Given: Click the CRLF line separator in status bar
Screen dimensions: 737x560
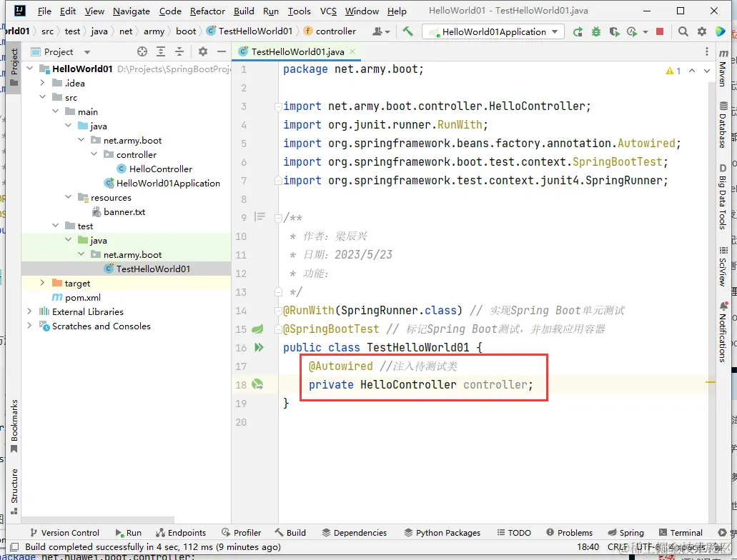Looking at the screenshot, I should 618,547.
